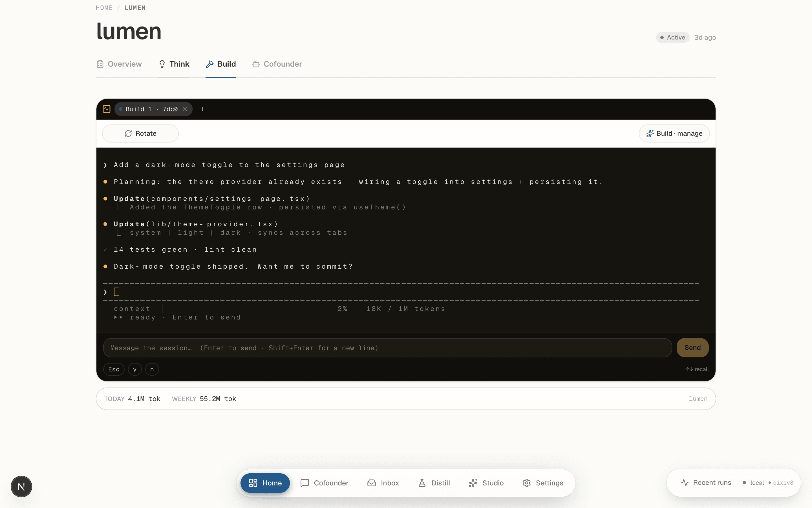Open Inbox in bottom navigation
Image resolution: width=812 pixels, height=508 pixels.
[x=383, y=483]
